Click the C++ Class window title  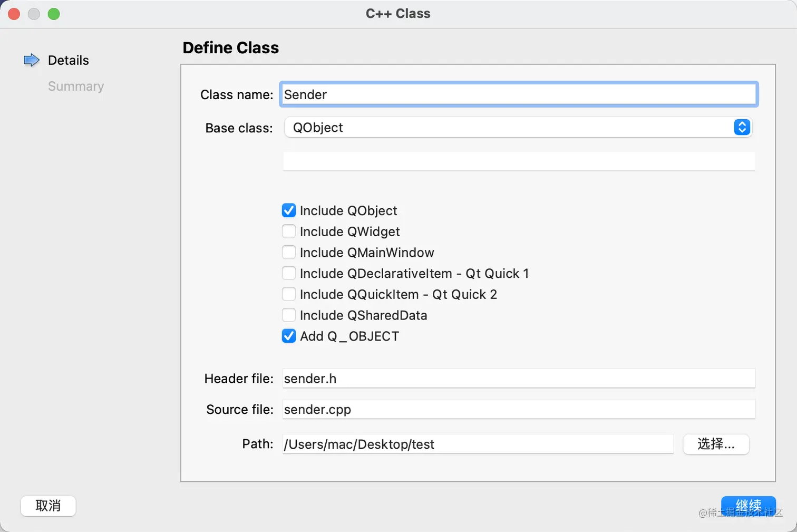tap(398, 14)
